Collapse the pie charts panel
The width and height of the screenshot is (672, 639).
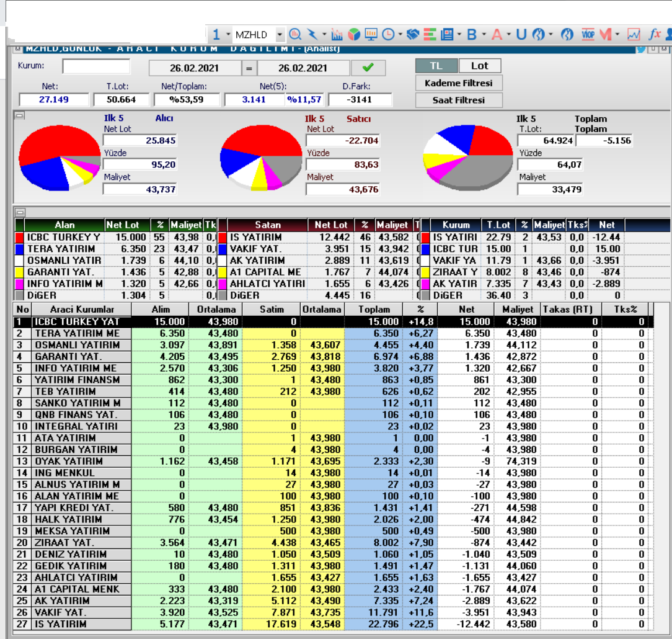[20, 115]
